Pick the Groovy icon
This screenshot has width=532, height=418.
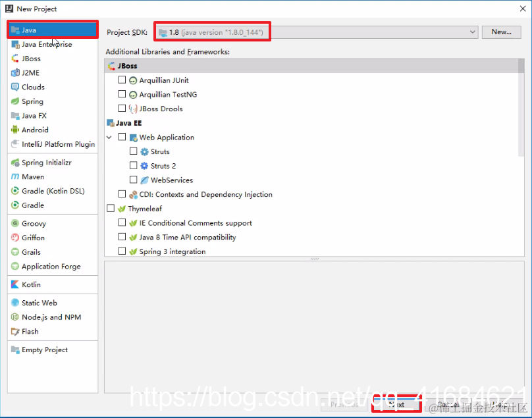coord(15,224)
